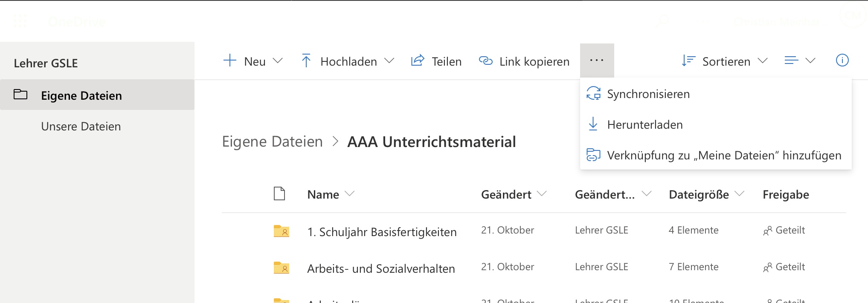This screenshot has height=303, width=868.
Task: Click the Link kopieren chain icon
Action: coord(485,61)
